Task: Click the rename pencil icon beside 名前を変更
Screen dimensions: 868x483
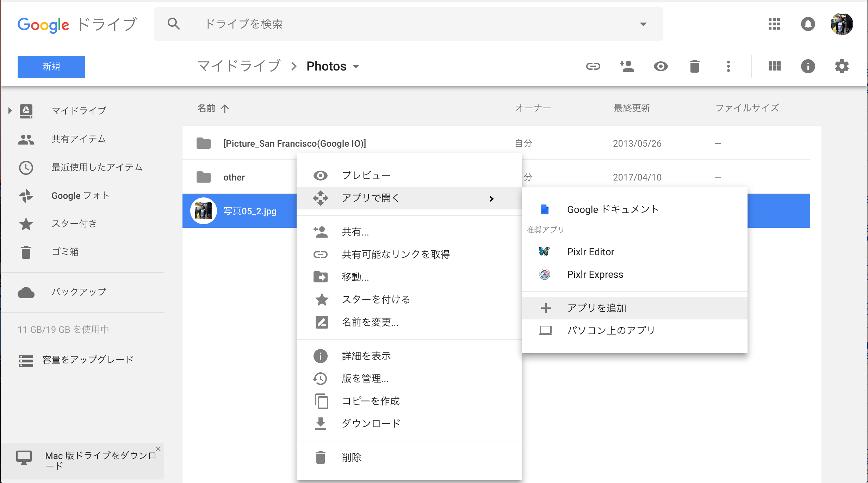Action: [322, 322]
